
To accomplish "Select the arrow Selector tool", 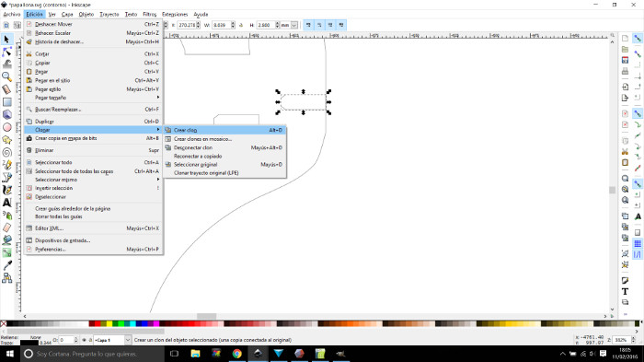I will (6, 40).
